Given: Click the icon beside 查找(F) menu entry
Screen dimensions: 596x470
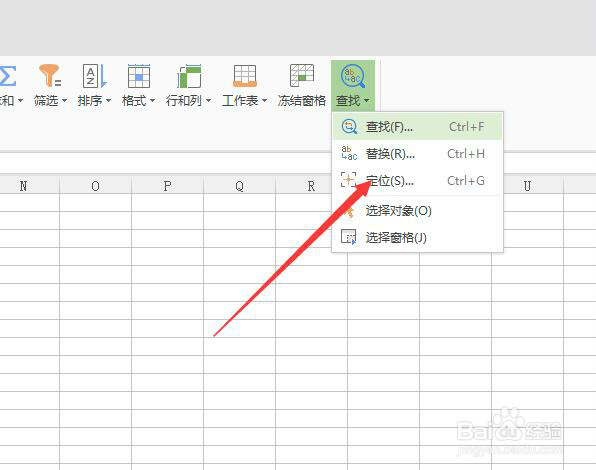Looking at the screenshot, I should [349, 127].
